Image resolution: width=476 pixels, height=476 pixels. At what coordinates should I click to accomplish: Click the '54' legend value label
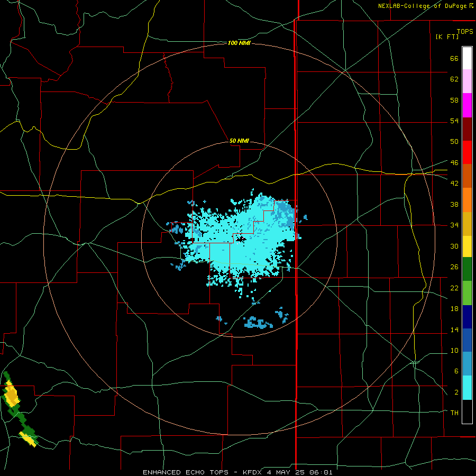tap(454, 121)
